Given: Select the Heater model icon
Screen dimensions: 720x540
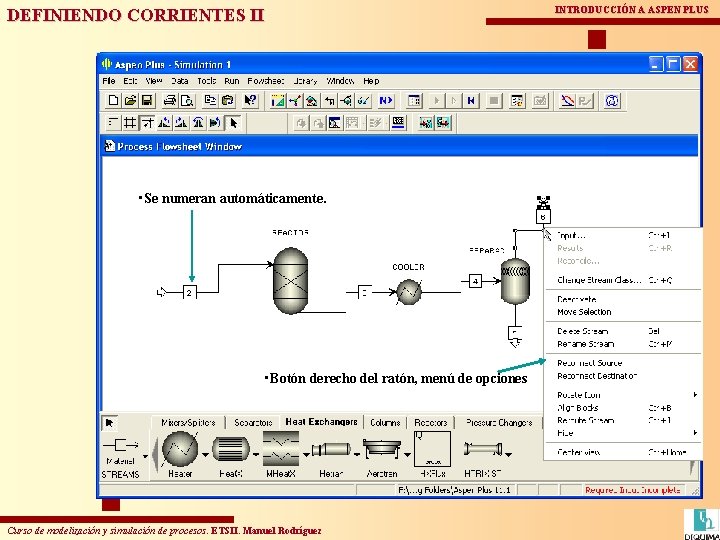Looking at the screenshot, I should coord(180,450).
